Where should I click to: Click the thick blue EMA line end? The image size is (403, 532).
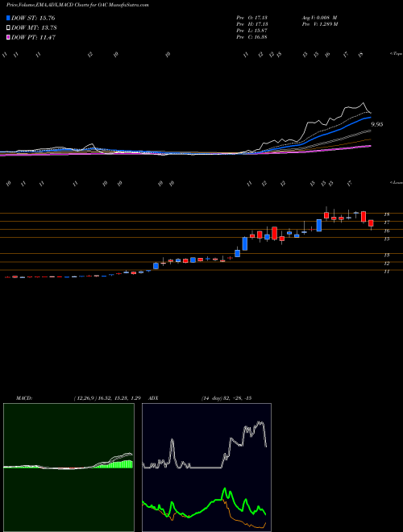click(x=370, y=118)
